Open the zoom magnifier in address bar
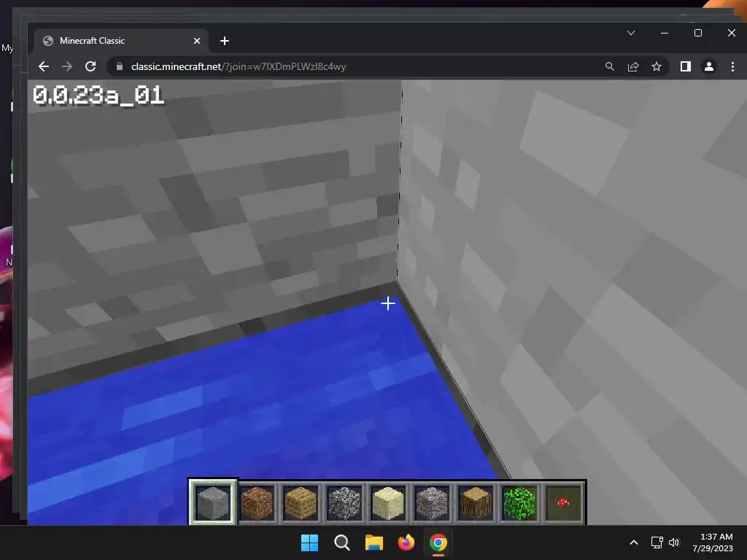 609,66
